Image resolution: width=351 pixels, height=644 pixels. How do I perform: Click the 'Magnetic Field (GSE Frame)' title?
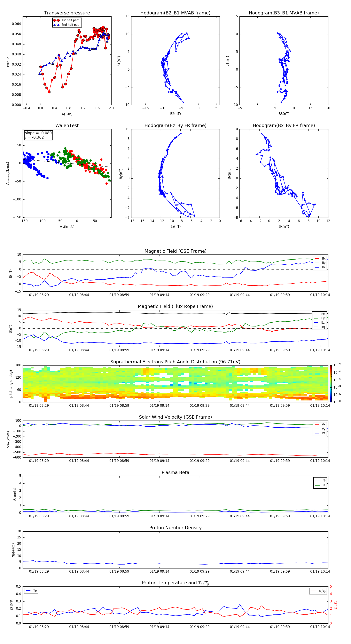175,251
